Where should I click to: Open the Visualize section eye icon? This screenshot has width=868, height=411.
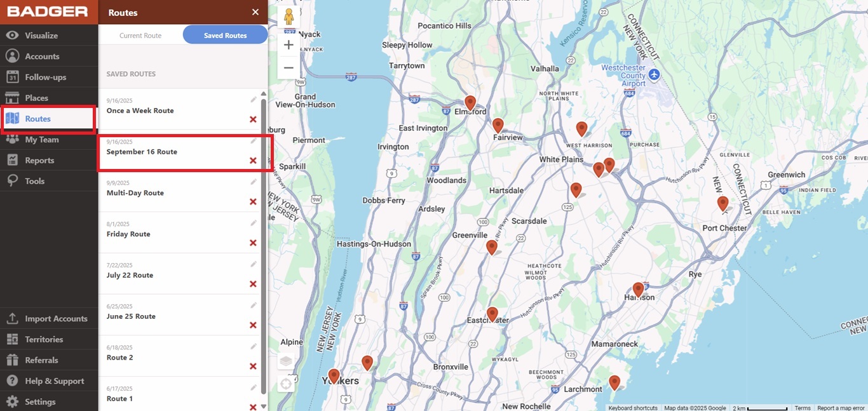tap(12, 36)
